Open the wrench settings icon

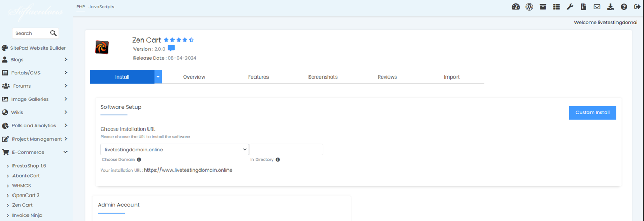pos(570,7)
